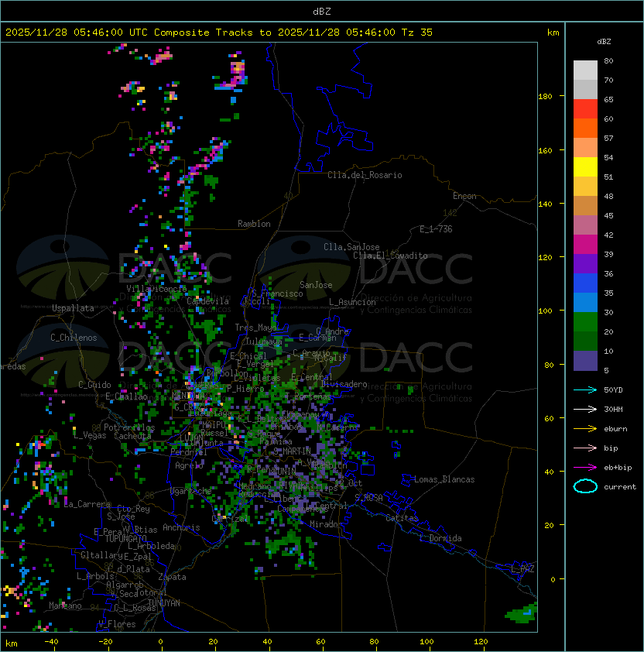Pick the gold swatch above label 48
The height and width of the screenshot is (652, 644).
pos(585,187)
